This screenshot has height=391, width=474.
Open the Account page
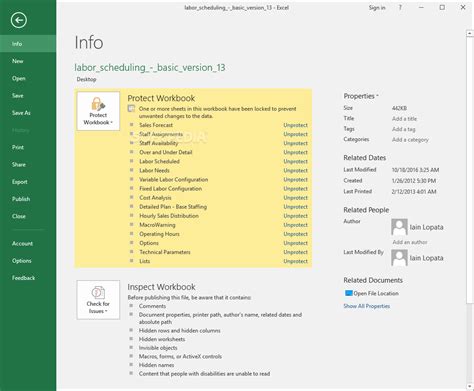28,244
